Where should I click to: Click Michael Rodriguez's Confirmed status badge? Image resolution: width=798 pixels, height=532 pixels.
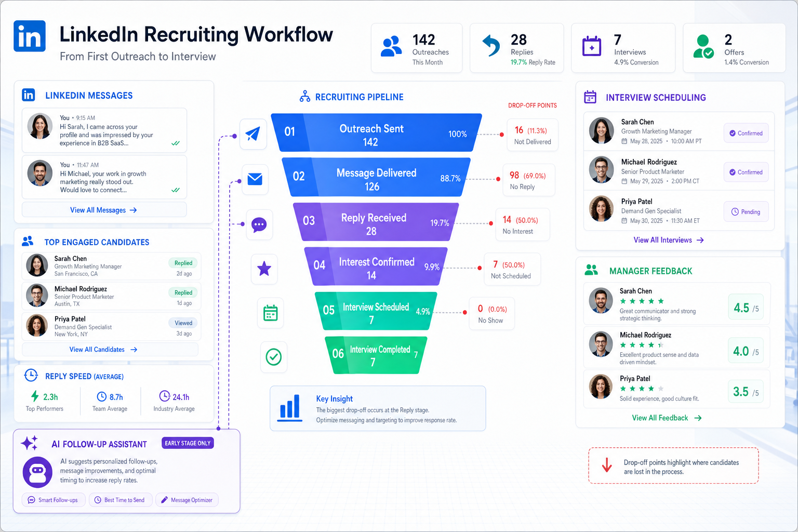pos(746,172)
